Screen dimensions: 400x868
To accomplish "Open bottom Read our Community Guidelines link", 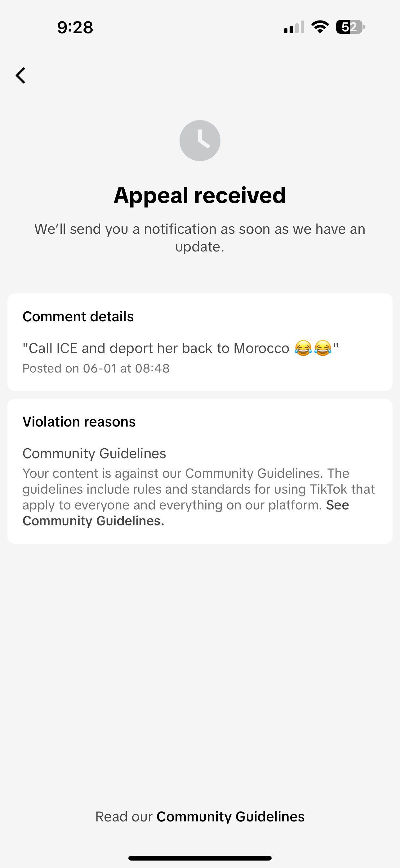I will coord(200,817).
